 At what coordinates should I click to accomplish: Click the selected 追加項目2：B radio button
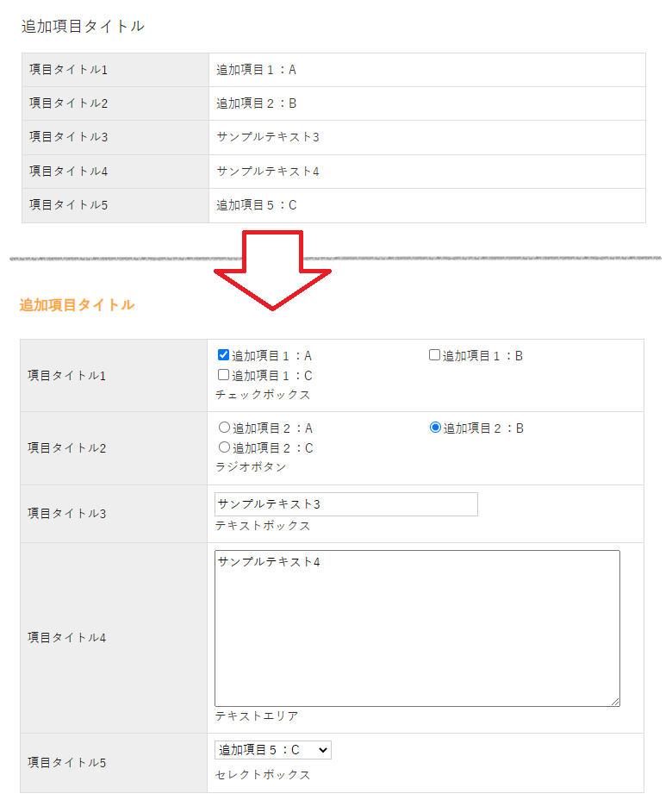coord(435,428)
